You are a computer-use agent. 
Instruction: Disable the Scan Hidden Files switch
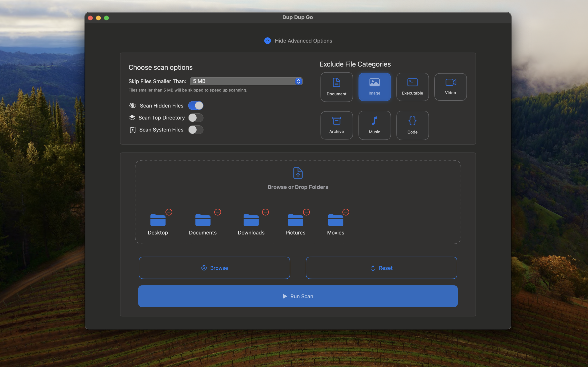tap(196, 106)
